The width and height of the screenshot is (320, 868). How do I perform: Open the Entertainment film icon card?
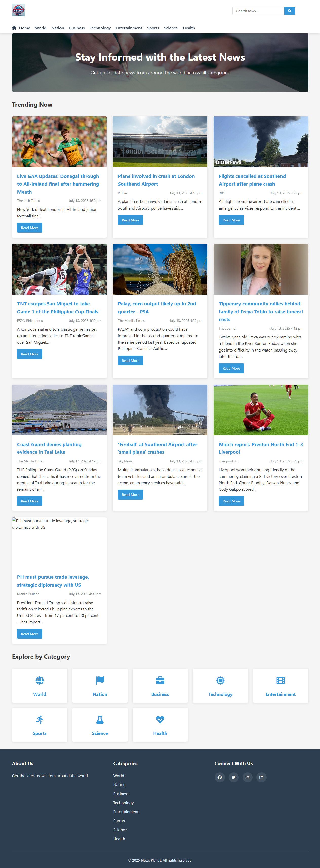[x=281, y=685]
